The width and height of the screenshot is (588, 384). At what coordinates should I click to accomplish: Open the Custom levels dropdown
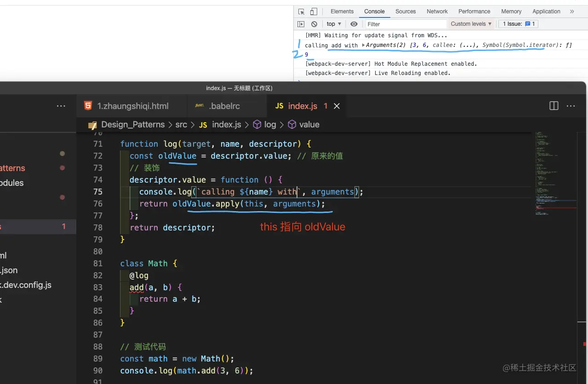471,24
